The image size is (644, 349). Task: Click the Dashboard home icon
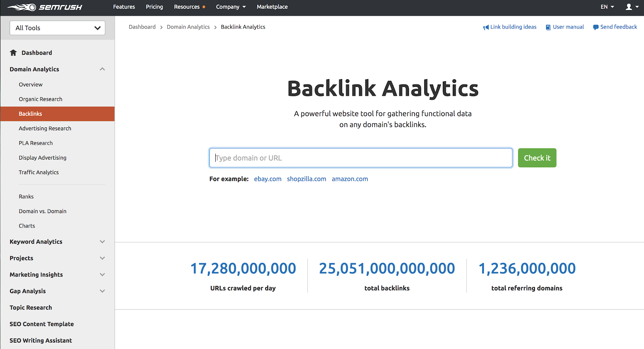point(13,53)
